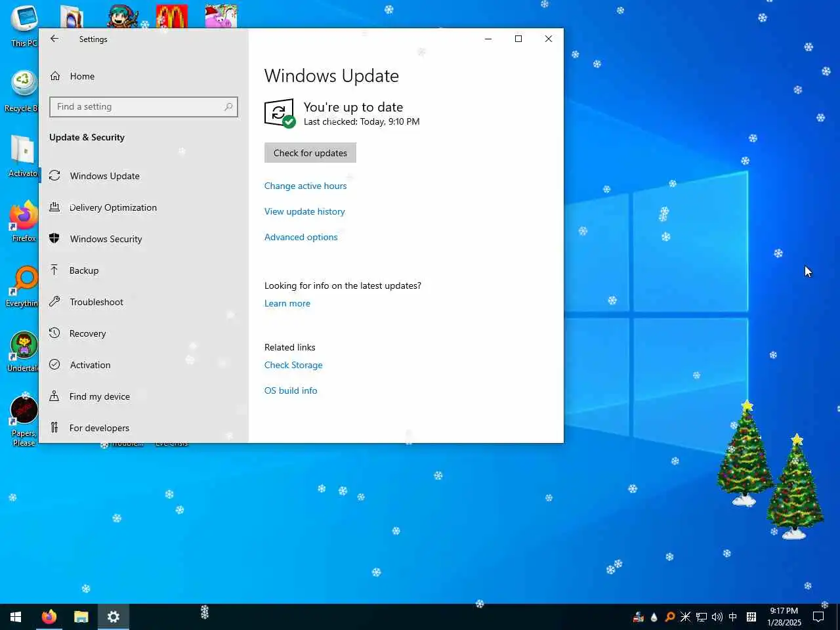Screen dimensions: 840x630
Task: Select the Undertale desktop shortcut
Action: pos(24,352)
